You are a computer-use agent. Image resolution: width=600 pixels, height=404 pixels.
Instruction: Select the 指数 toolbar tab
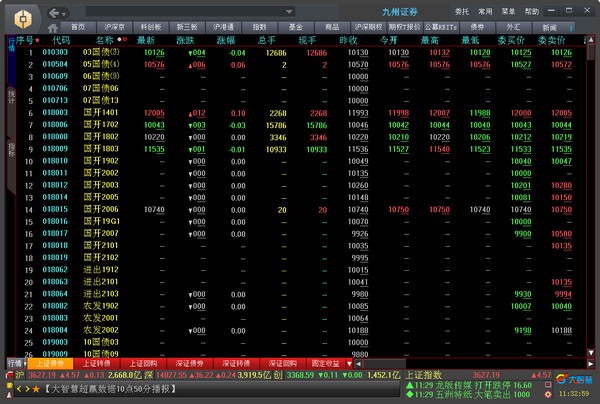pos(259,27)
